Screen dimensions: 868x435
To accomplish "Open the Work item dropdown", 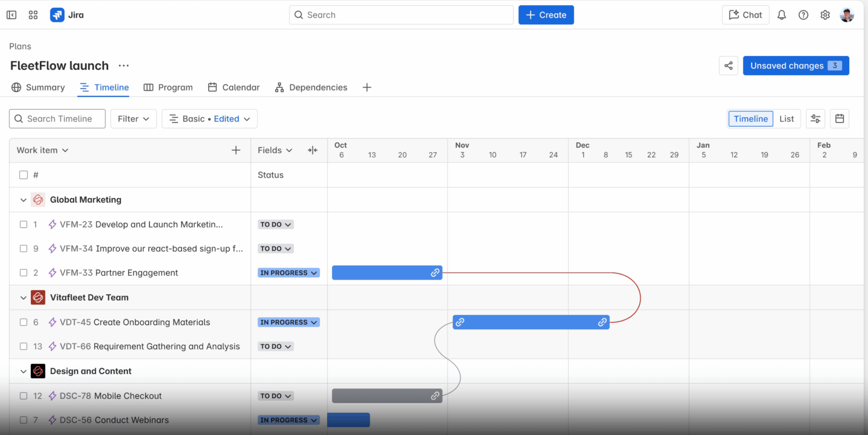I will pos(43,150).
